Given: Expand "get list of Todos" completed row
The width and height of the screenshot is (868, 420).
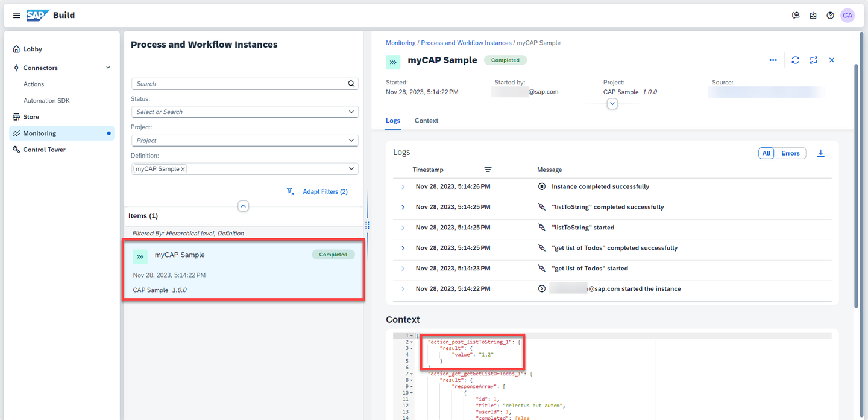Looking at the screenshot, I should (x=403, y=248).
